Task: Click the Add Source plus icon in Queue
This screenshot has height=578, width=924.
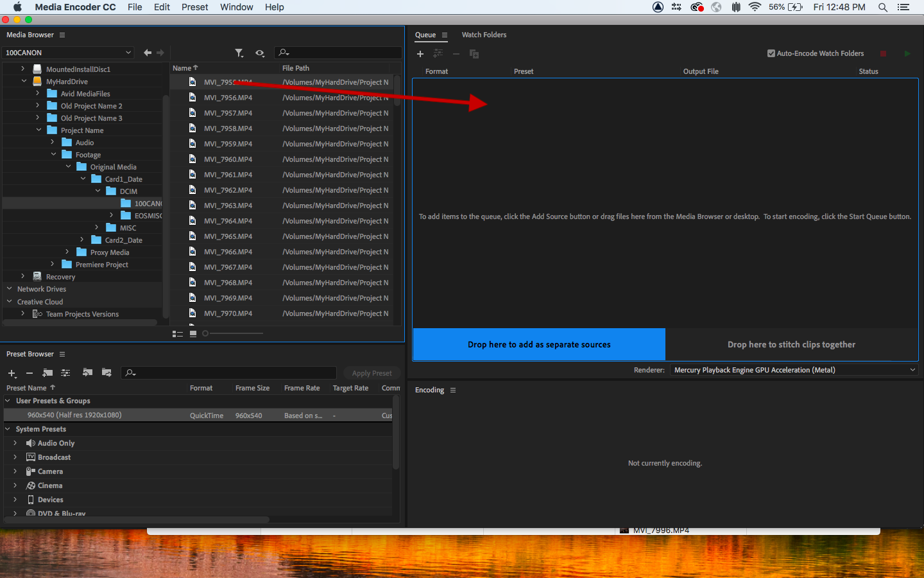Action: click(420, 54)
